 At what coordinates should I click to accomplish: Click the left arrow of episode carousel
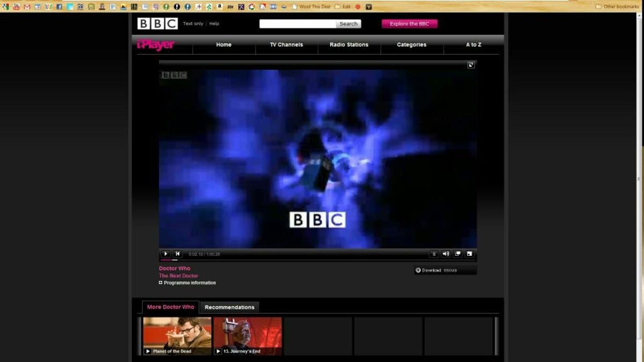[140, 336]
